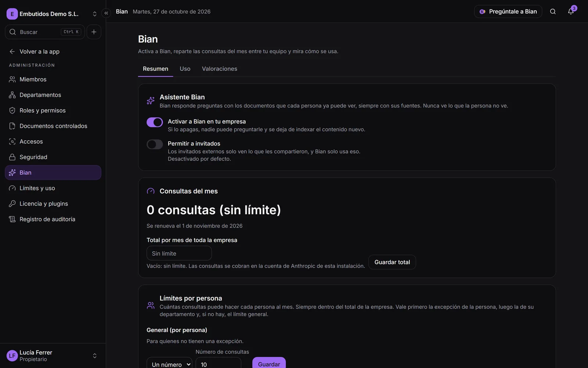Disable the Activar a Bian toggle
588x368 pixels.
(155, 122)
